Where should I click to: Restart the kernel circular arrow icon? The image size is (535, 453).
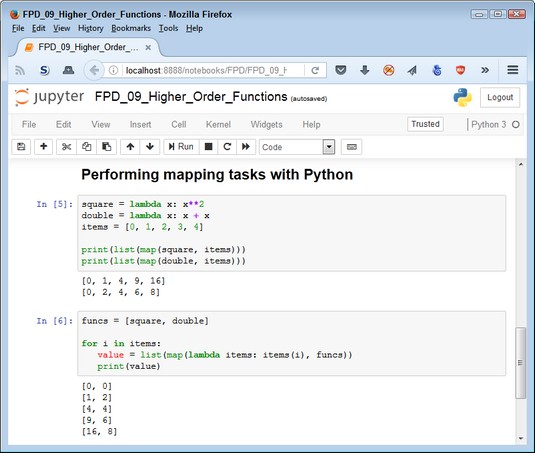227,147
